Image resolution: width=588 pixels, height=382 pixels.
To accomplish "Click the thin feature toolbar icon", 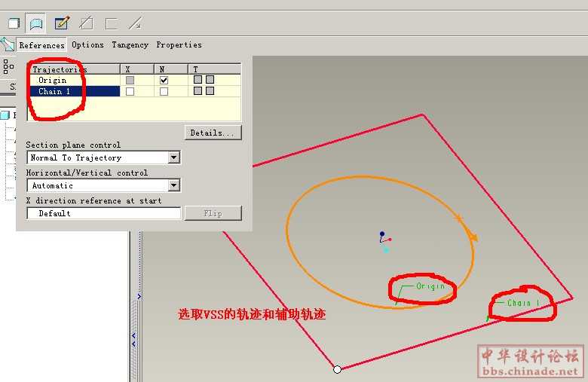I will click(x=112, y=23).
